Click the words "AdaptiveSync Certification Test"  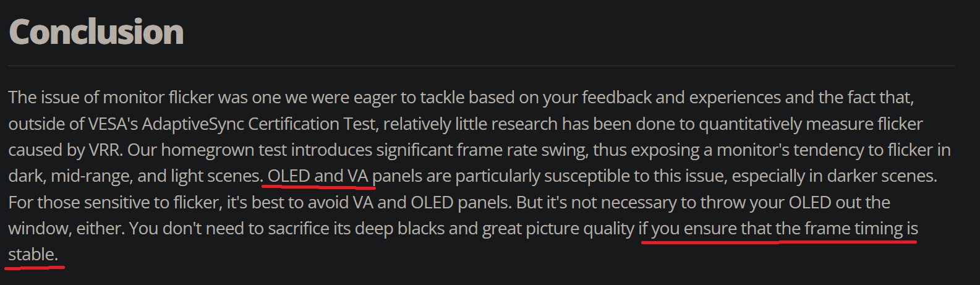(x=259, y=124)
